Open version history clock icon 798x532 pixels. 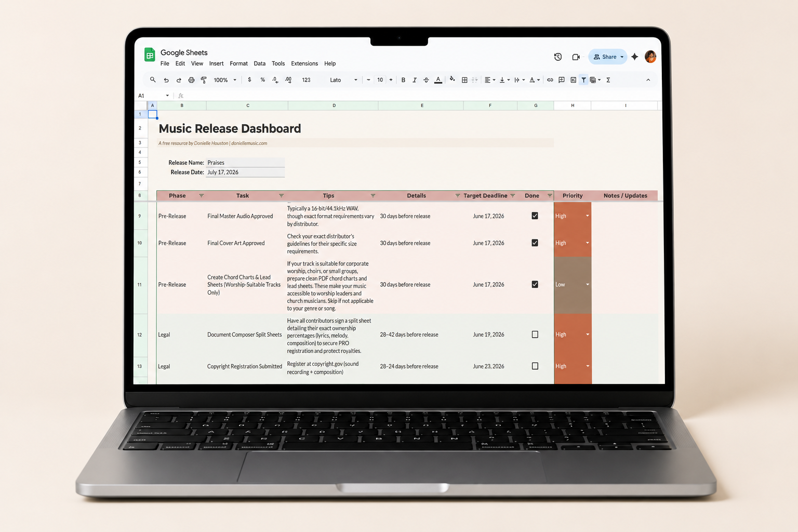(558, 57)
